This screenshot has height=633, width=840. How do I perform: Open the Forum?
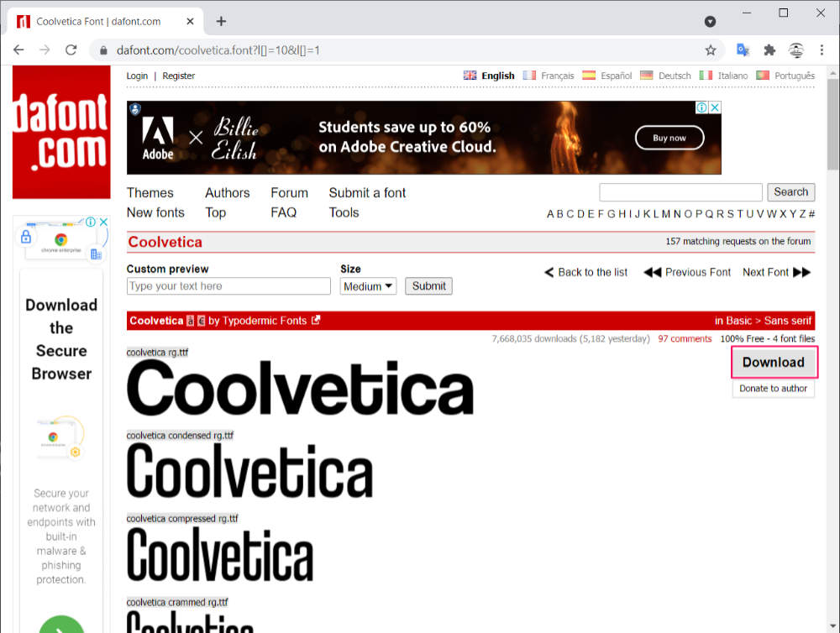click(x=289, y=193)
